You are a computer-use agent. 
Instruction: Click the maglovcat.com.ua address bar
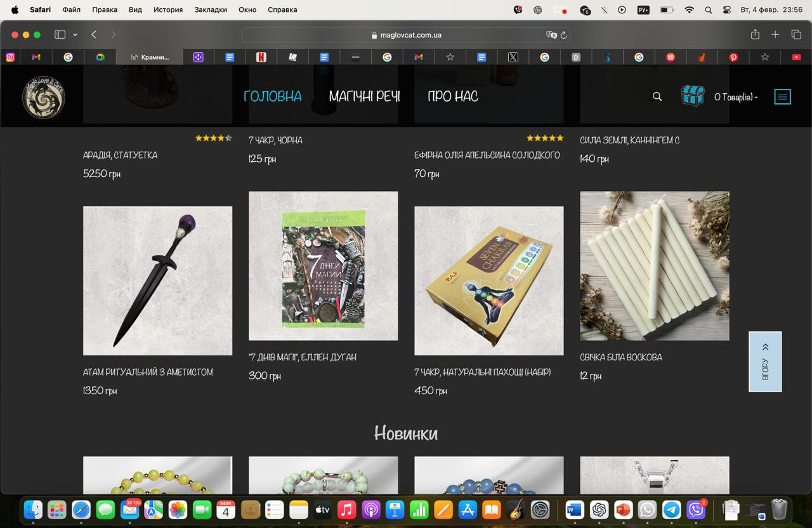click(x=406, y=35)
